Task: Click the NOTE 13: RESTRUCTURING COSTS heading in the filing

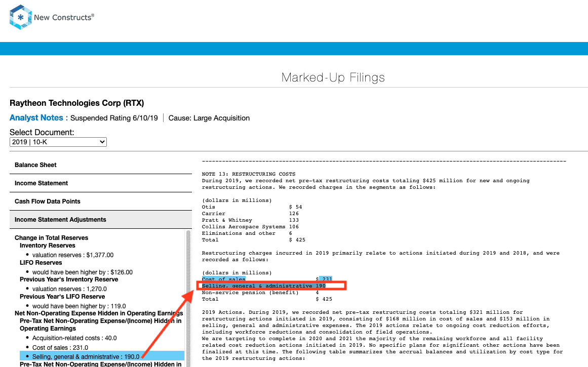Action: (x=249, y=174)
